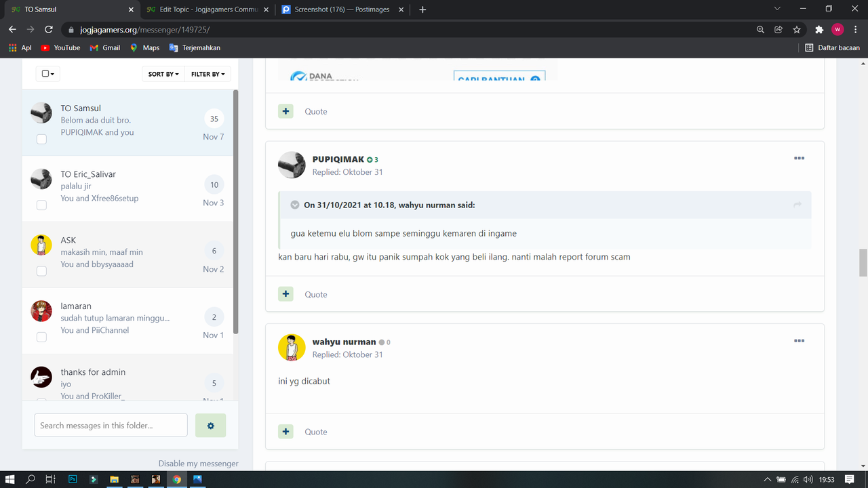Click the Replied: Oktober 31 date under wahyu nurman
Screen dimensions: 868x488
point(347,354)
